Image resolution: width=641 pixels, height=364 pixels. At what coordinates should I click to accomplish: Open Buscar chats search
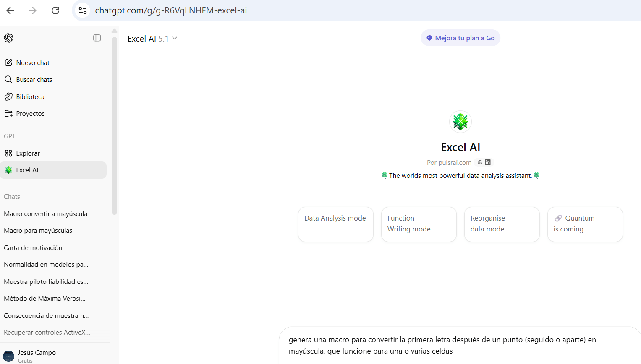click(34, 80)
